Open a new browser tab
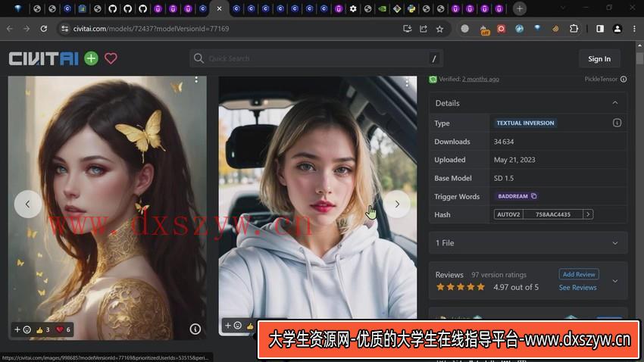644x362 pixels. coord(520,8)
